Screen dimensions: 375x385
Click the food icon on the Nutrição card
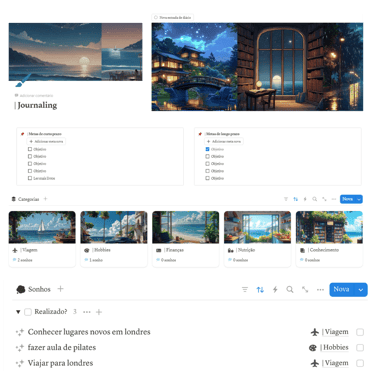coord(231,250)
